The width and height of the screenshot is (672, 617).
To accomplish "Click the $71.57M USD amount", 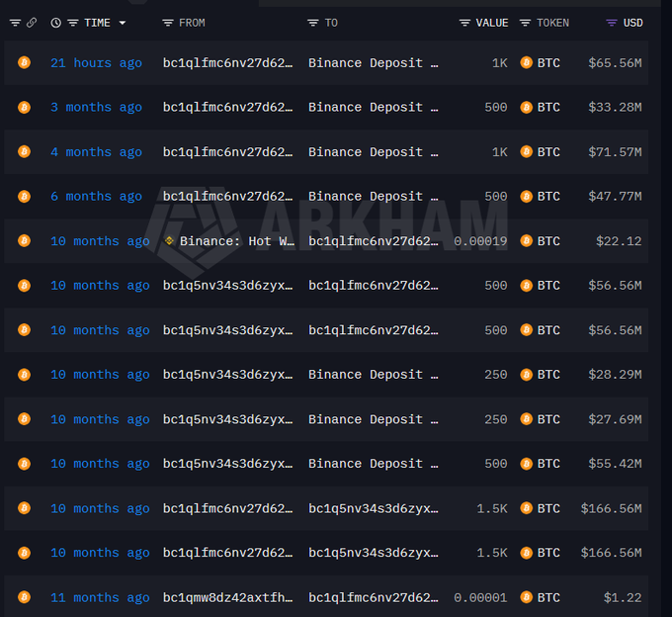I will (615, 152).
